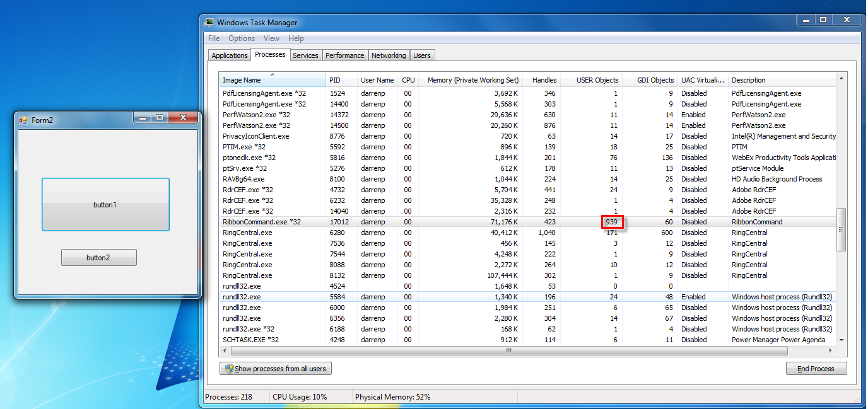
Task: Select RdrCEF.exe with PID 4732
Action: coord(527,190)
